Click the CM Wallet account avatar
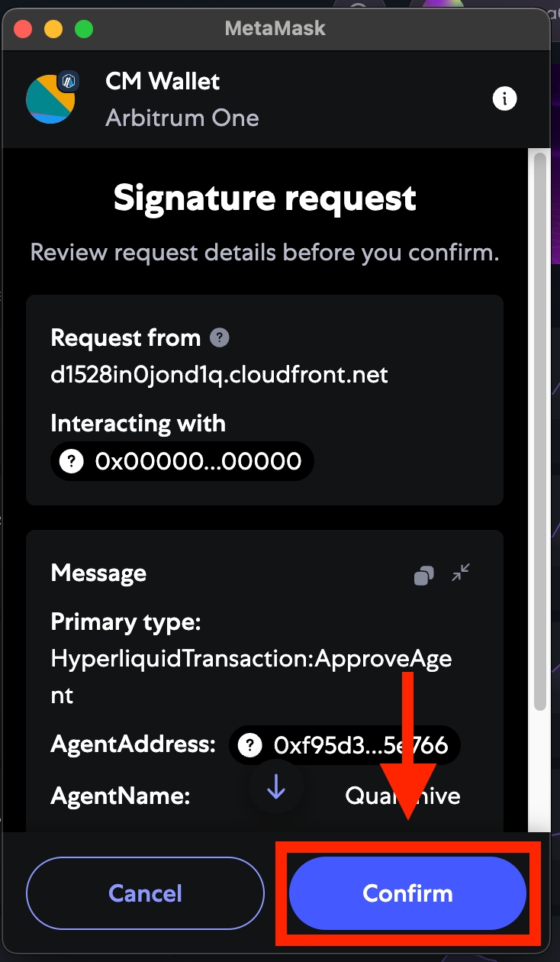560x962 pixels. pos(50,99)
